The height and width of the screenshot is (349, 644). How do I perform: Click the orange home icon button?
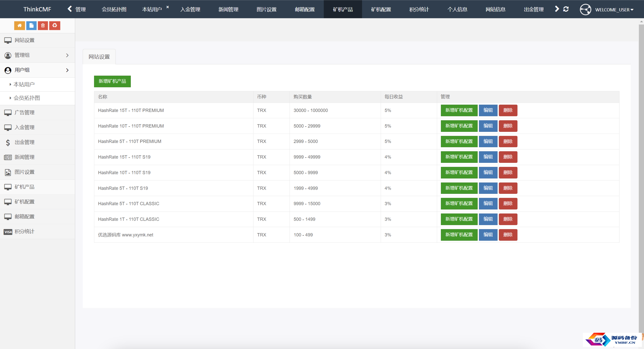point(20,26)
